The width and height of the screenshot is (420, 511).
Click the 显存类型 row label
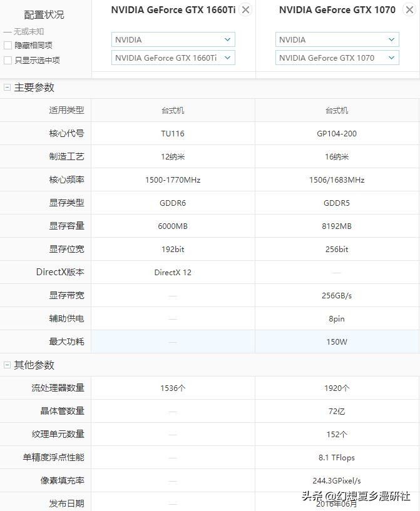coord(66,203)
